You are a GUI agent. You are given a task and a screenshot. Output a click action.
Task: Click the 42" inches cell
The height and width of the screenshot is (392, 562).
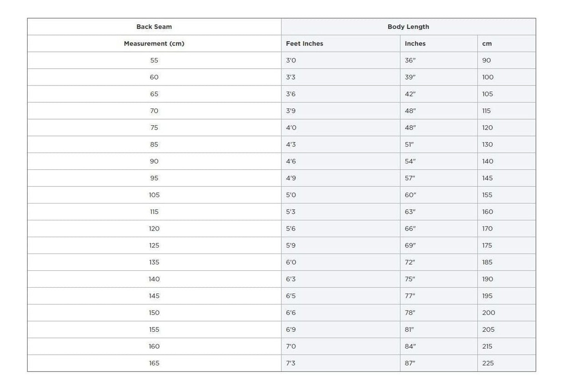pyautogui.click(x=410, y=94)
